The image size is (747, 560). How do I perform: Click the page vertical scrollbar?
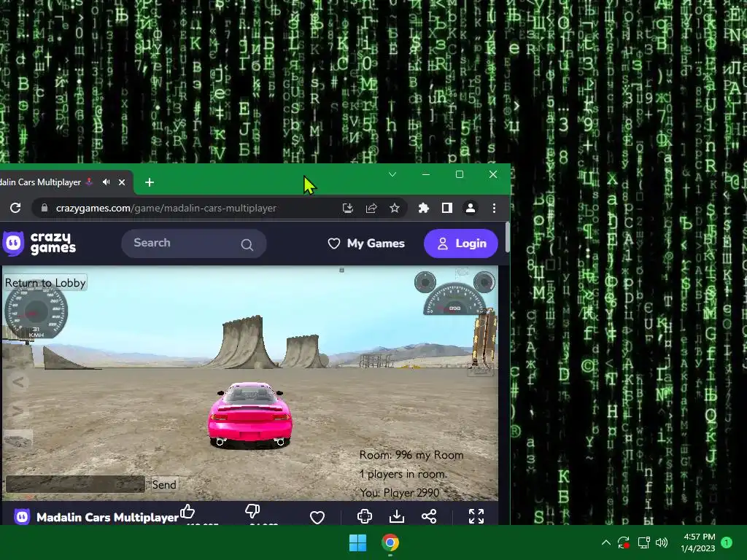(508, 237)
